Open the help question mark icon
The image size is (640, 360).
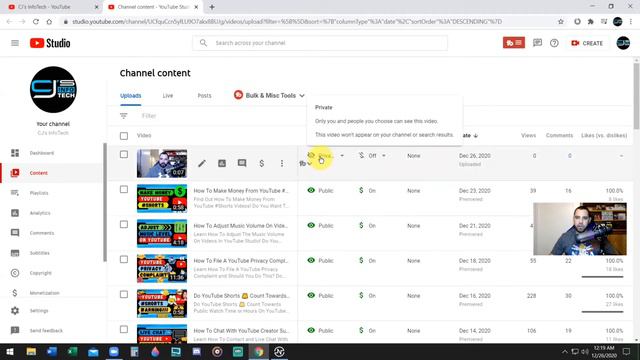[554, 43]
